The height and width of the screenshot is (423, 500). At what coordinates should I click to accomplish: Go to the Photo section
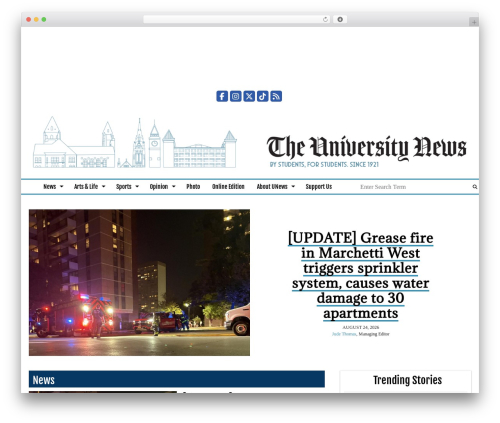(x=193, y=187)
